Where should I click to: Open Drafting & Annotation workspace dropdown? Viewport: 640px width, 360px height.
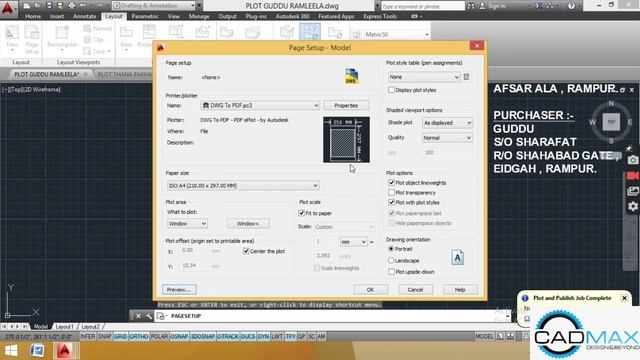coord(153,6)
